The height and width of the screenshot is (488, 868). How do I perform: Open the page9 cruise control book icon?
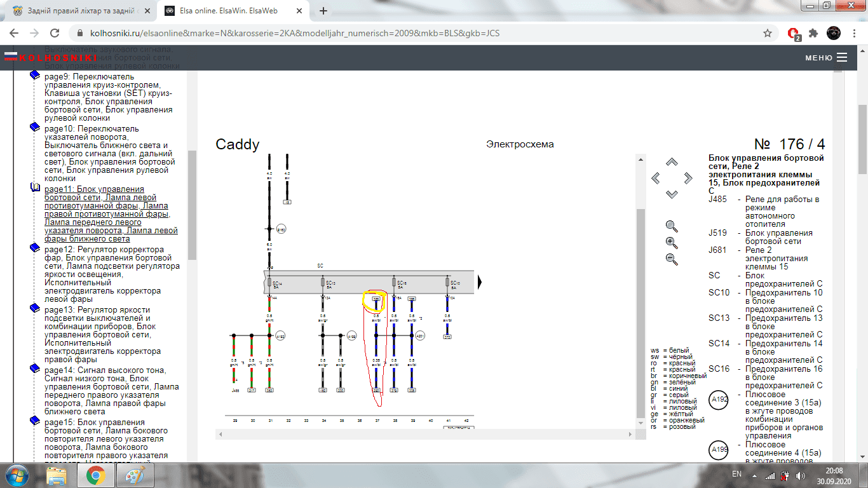point(36,75)
